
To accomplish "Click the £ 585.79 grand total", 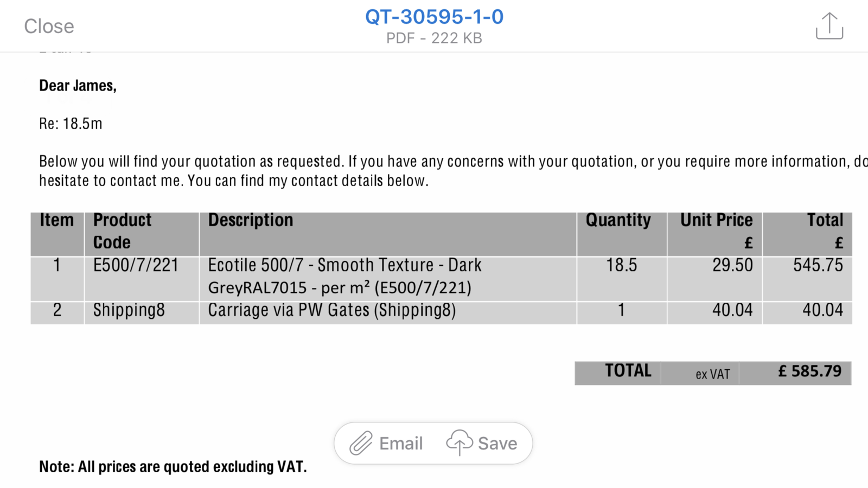I will coord(809,371).
